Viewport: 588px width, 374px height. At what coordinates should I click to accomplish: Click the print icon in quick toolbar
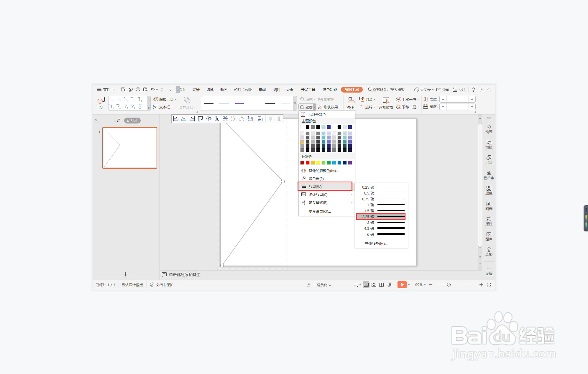pos(138,90)
